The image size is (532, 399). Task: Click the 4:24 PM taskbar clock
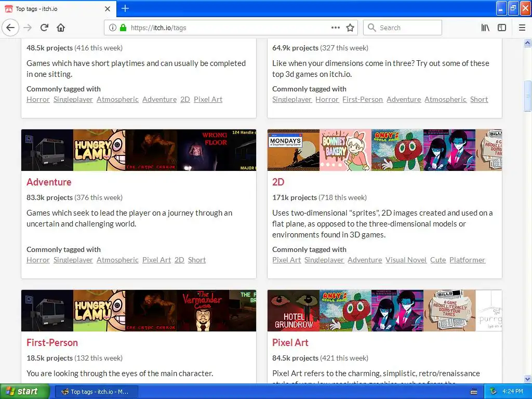click(x=512, y=392)
